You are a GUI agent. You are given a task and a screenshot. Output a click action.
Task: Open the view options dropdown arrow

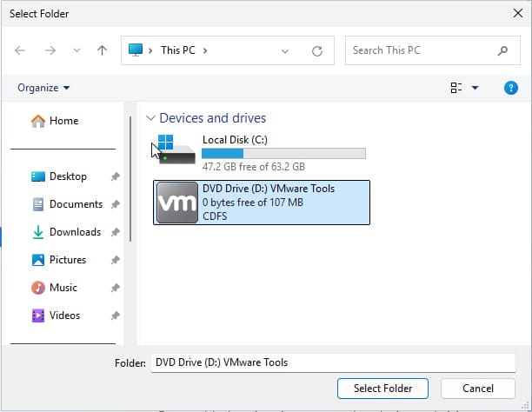[475, 88]
